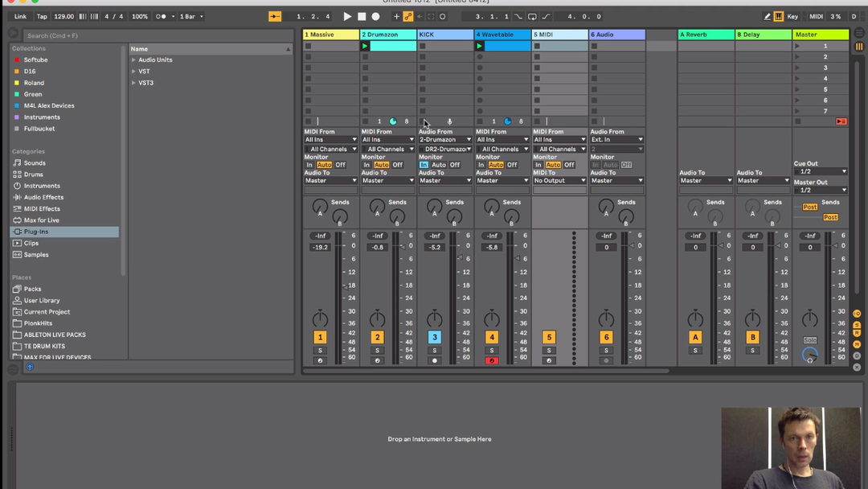
Task: Toggle the metronome button
Action: pyautogui.click(x=162, y=16)
